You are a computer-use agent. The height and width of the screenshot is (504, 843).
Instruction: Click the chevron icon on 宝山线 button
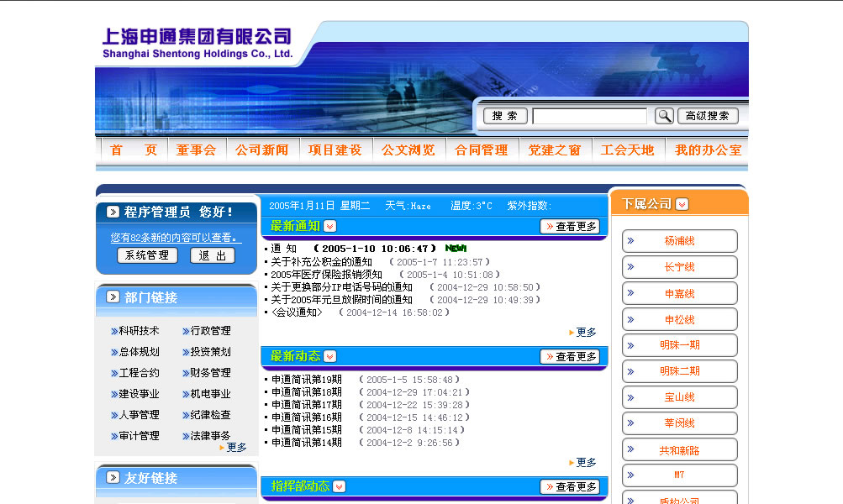coord(630,397)
